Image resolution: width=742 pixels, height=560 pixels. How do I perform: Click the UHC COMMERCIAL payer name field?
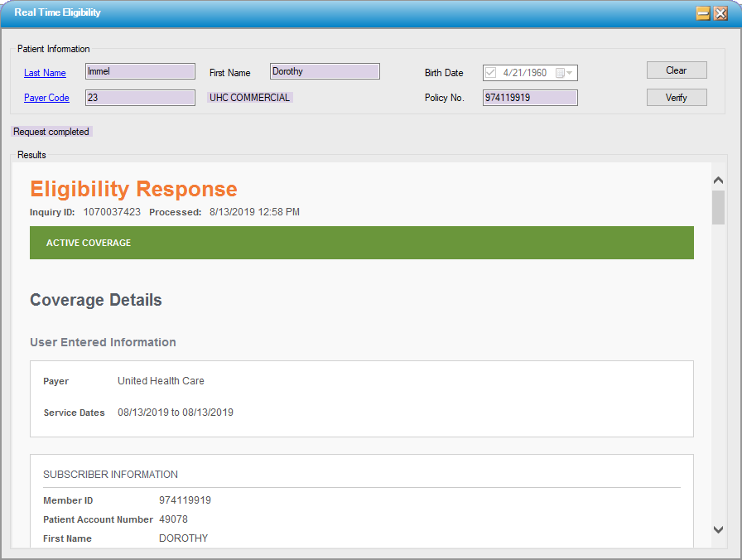pos(250,98)
